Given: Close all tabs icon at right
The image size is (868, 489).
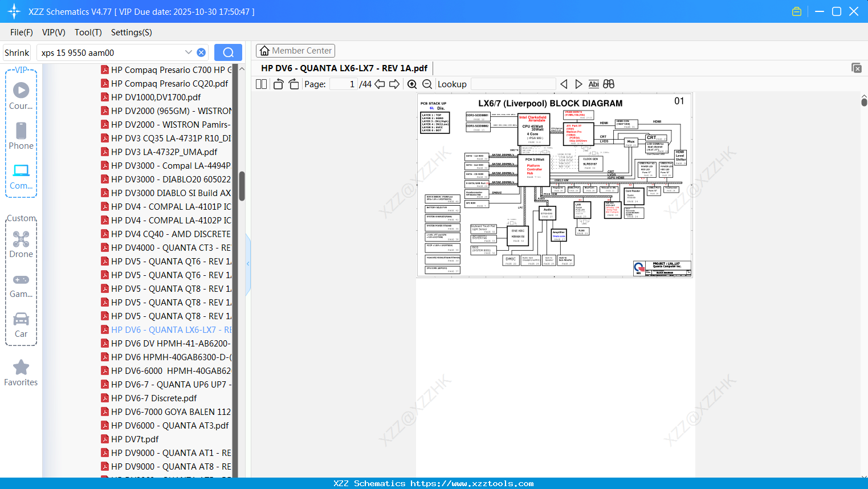Looking at the screenshot, I should coord(857,68).
